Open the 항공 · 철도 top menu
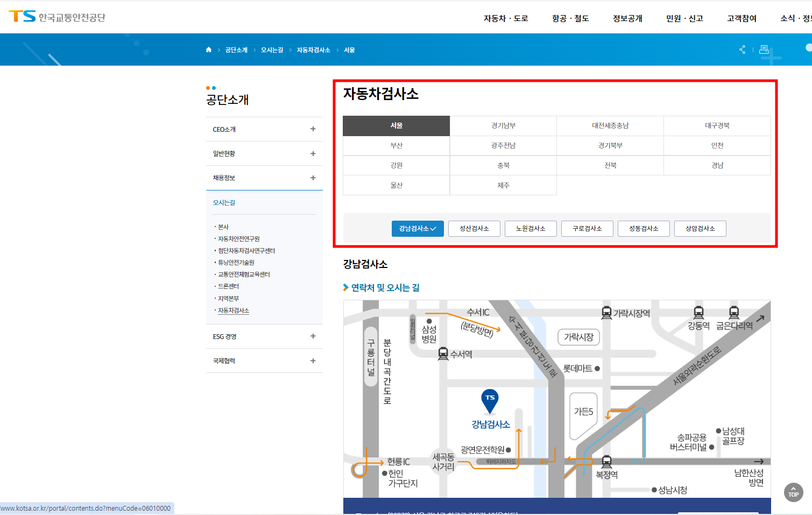Screen dimensions: 812x515 click(x=570, y=18)
